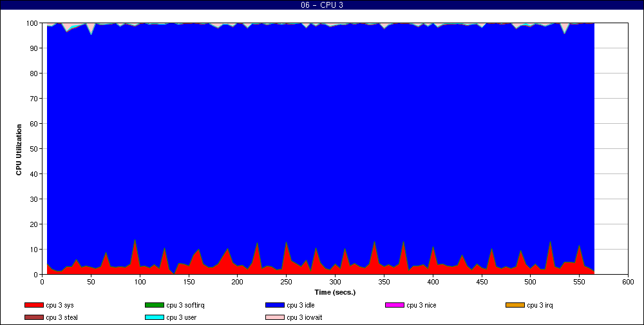Click the orange cpu 3 irq legend swatch
Viewport: 644px width, 325px height.
coord(515,305)
